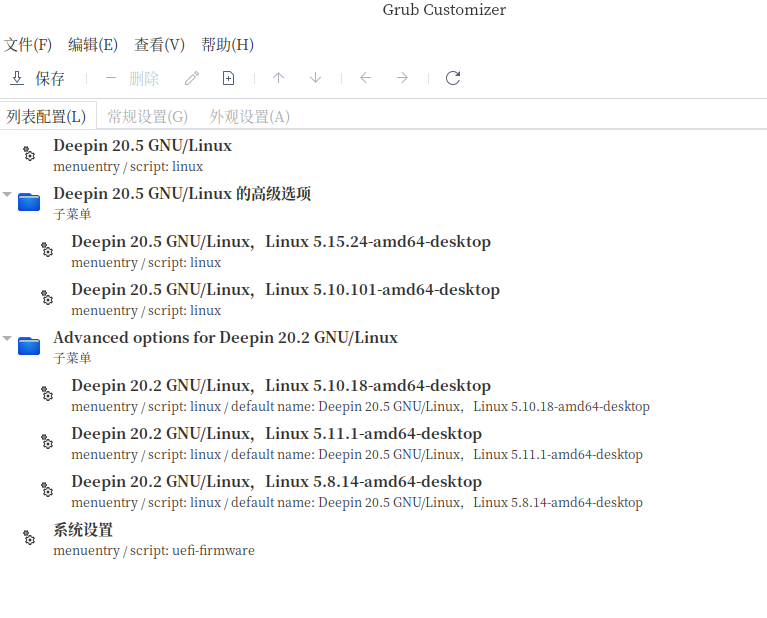This screenshot has height=618, width=767.
Task: Click the 删除 delete button label
Action: 144,78
